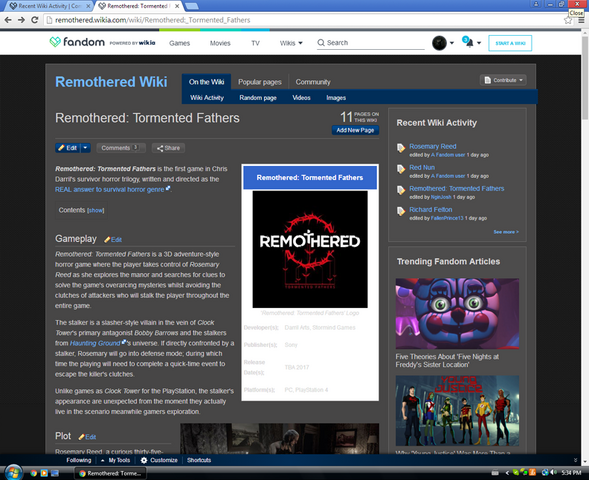Open the Rosemary Reed activity link
589x480 pixels.
(433, 146)
